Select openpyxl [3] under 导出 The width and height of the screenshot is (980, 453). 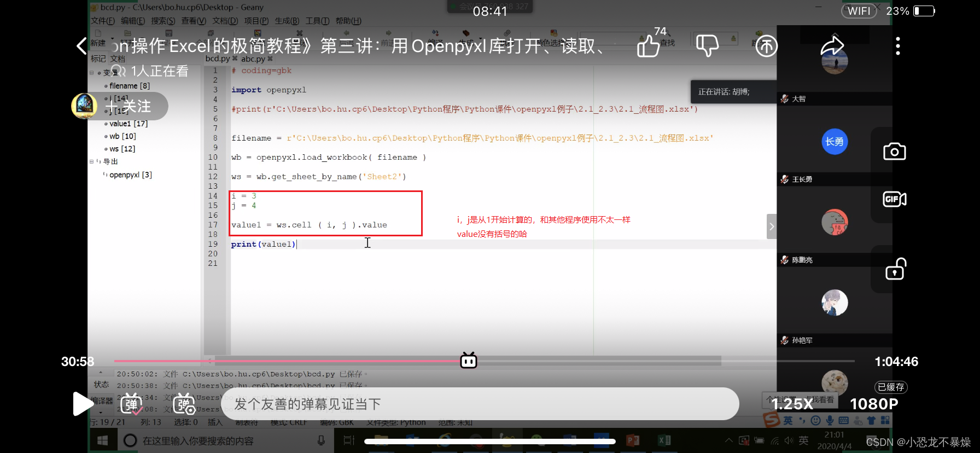tap(131, 175)
